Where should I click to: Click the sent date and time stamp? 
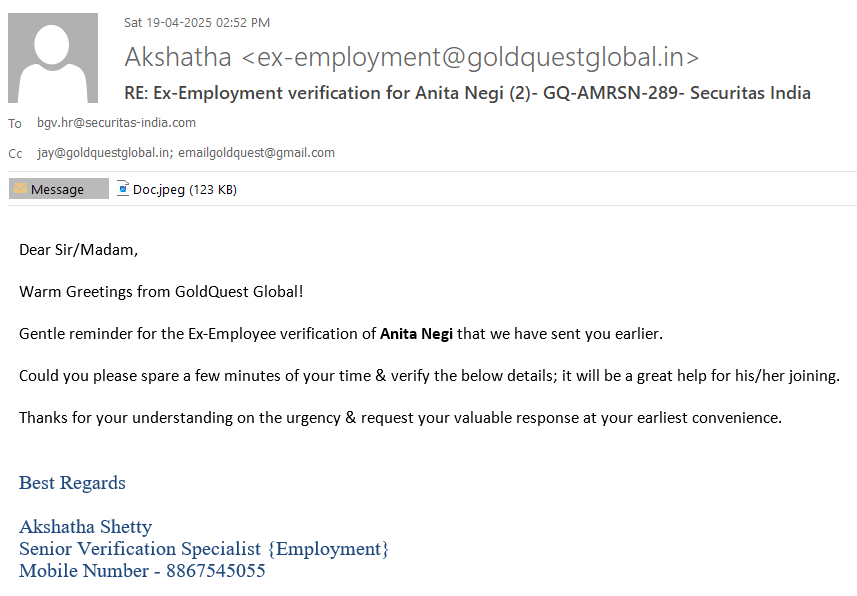click(197, 23)
